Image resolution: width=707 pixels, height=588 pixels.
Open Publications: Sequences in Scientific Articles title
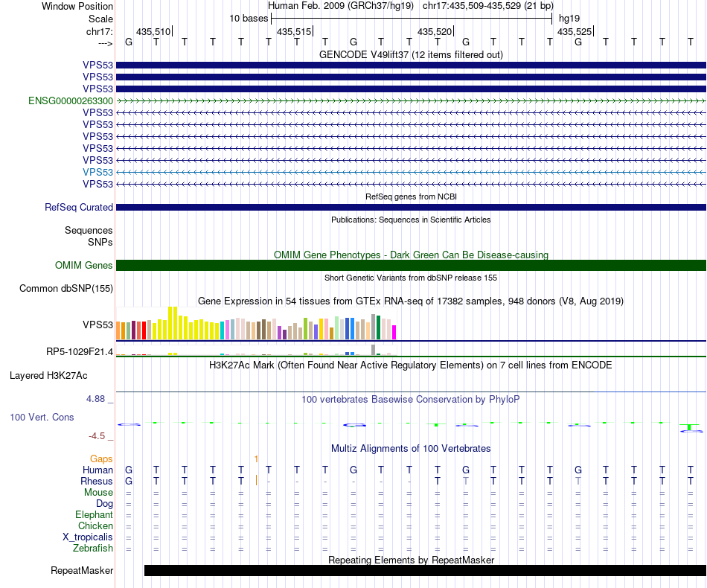click(x=411, y=220)
